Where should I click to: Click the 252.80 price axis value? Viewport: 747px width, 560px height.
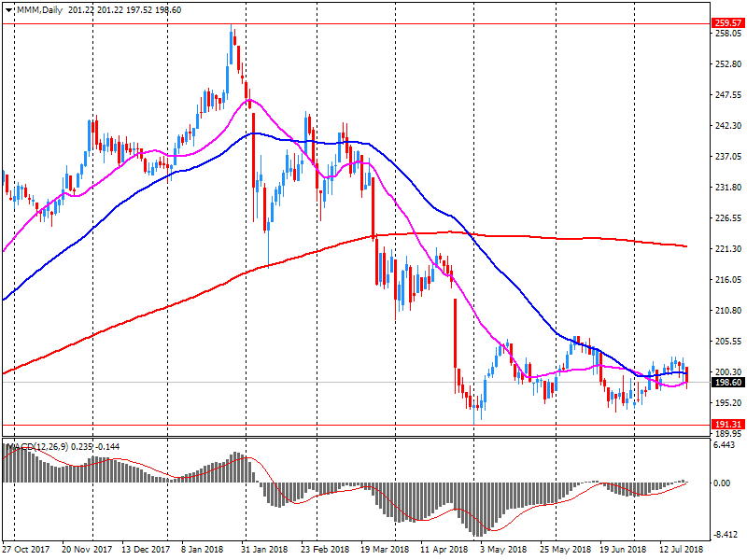[x=728, y=63]
